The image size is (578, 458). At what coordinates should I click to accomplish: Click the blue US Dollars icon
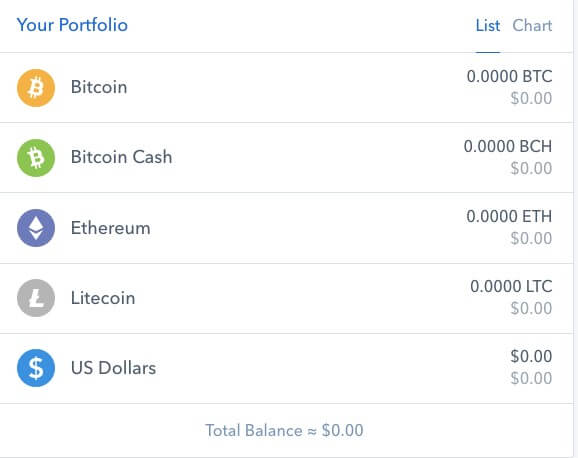click(36, 368)
